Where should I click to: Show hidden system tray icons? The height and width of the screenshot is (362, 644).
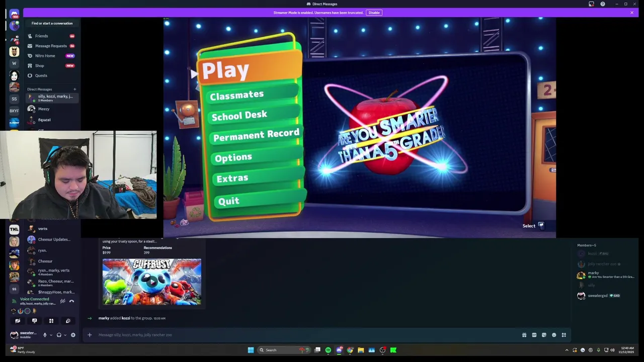coord(567,350)
